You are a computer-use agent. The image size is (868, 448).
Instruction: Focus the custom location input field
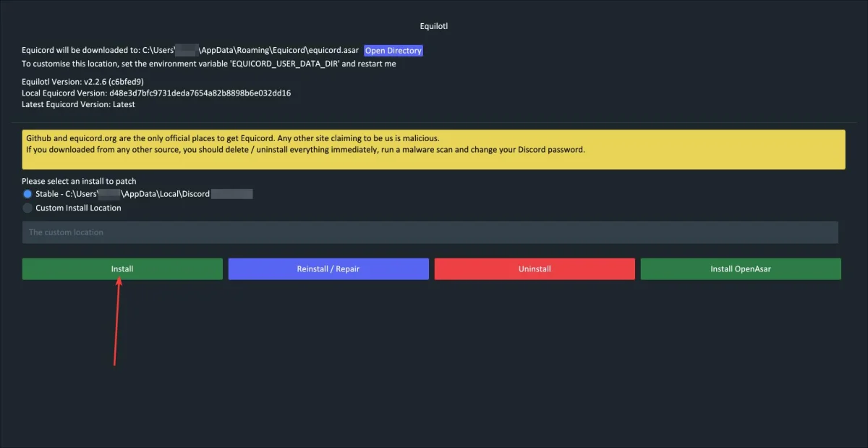(430, 232)
